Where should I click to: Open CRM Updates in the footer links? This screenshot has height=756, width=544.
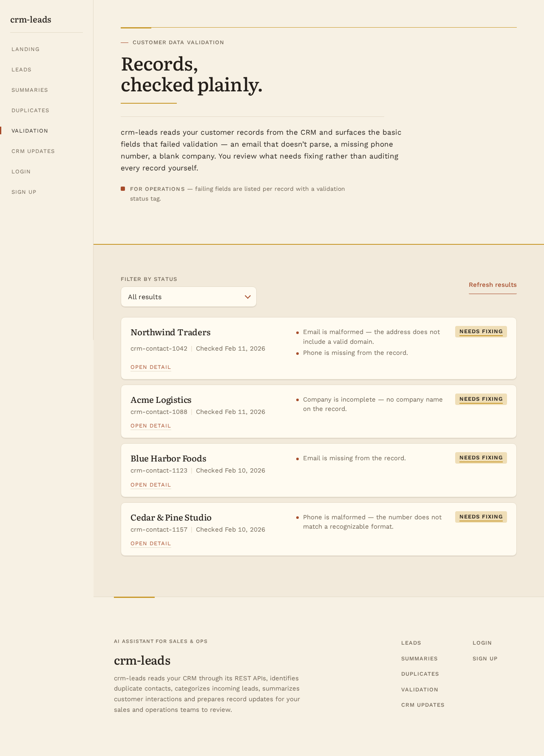pos(423,705)
